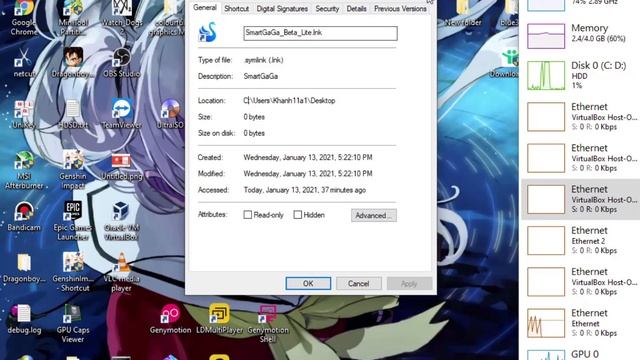Open the Details tab
The height and width of the screenshot is (360, 640).
click(x=356, y=9)
